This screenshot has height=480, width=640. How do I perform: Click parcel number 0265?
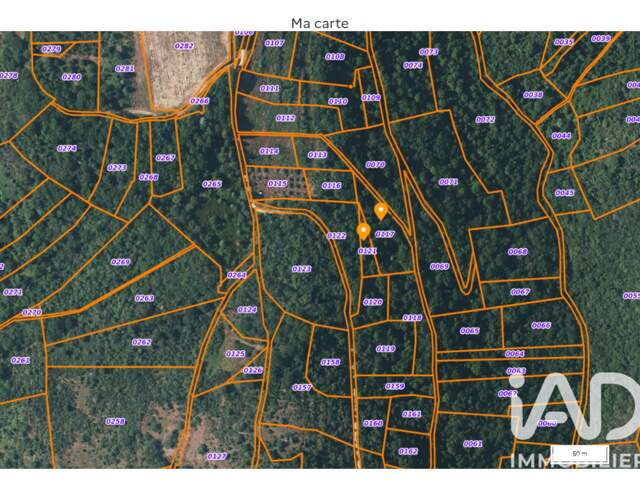tap(212, 184)
